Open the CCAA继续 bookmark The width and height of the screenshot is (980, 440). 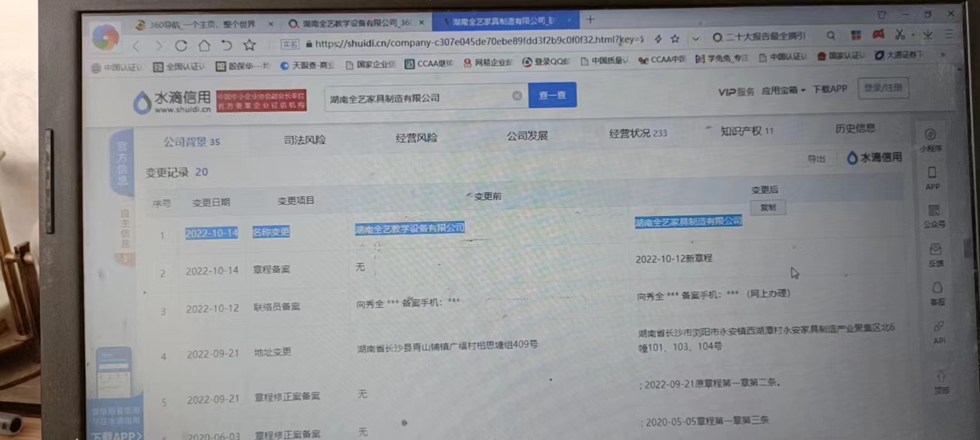tap(429, 63)
